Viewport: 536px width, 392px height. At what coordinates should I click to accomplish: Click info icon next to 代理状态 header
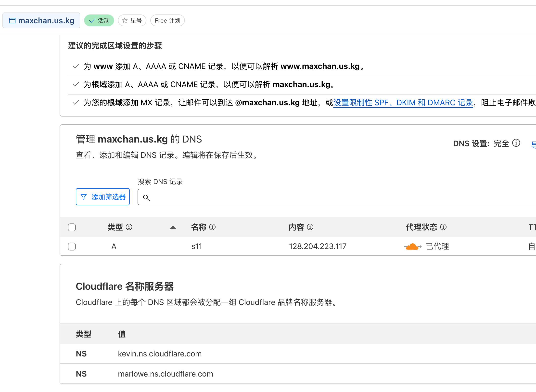(x=443, y=227)
